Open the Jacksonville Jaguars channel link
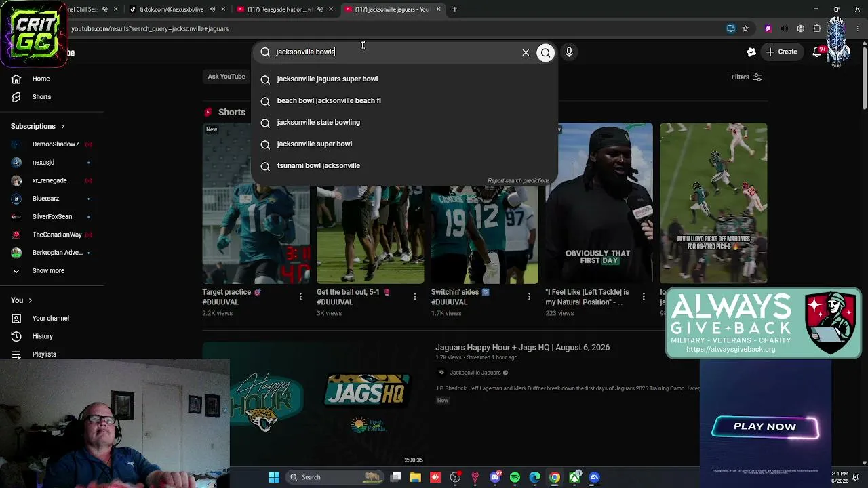 tap(475, 373)
